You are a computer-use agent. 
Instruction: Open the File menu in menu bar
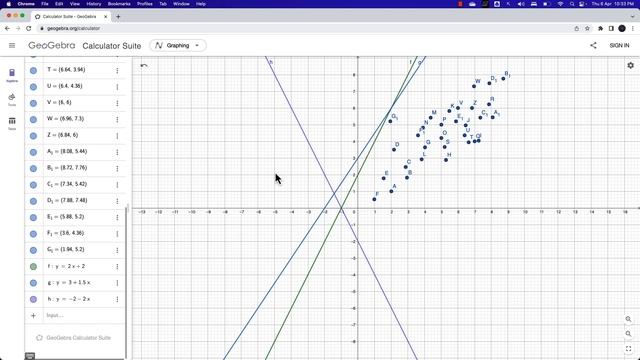tap(45, 4)
